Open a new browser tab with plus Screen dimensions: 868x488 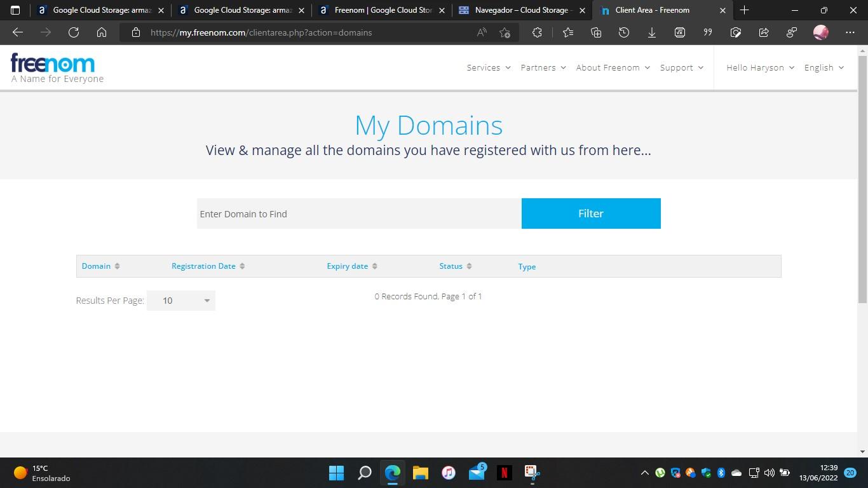(745, 10)
